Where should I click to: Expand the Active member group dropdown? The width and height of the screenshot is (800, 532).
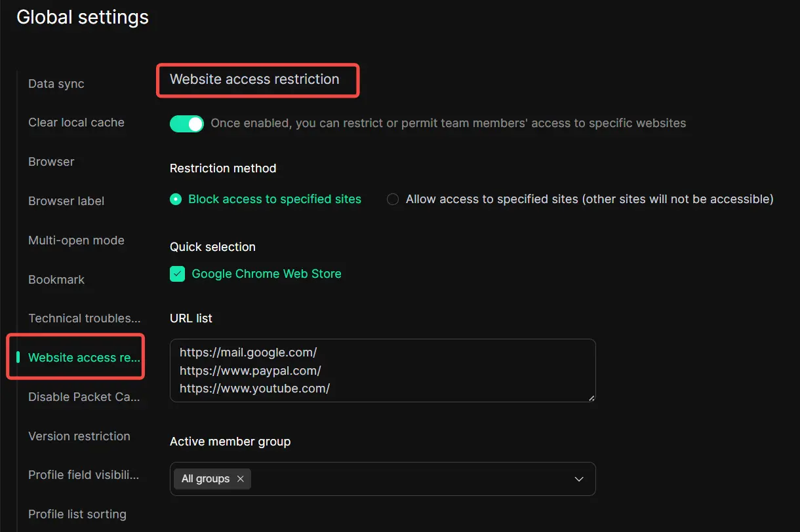pos(578,479)
